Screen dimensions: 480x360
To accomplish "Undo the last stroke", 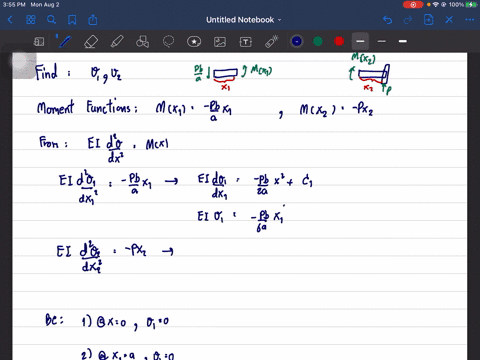I will [x=387, y=20].
